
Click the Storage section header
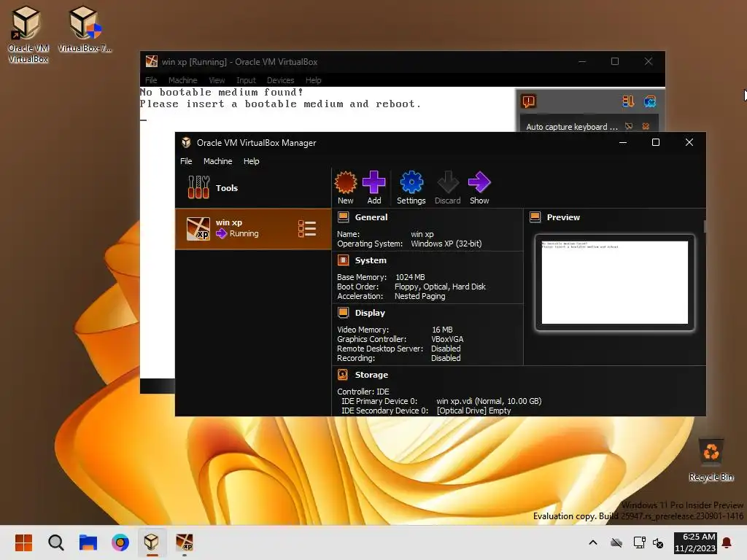tap(371, 375)
